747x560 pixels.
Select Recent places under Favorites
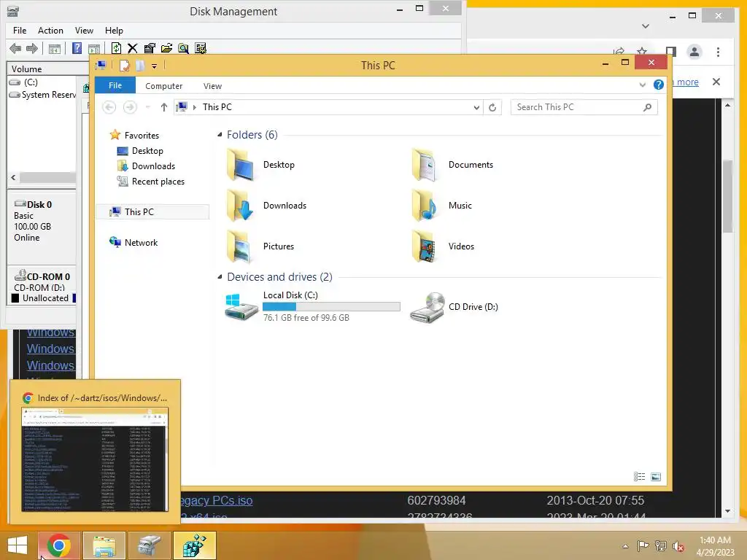coord(158,182)
